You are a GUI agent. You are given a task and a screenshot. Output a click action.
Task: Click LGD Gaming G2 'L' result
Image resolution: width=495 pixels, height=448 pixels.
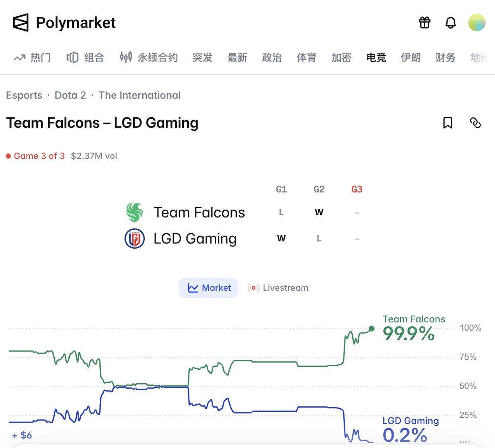319,238
